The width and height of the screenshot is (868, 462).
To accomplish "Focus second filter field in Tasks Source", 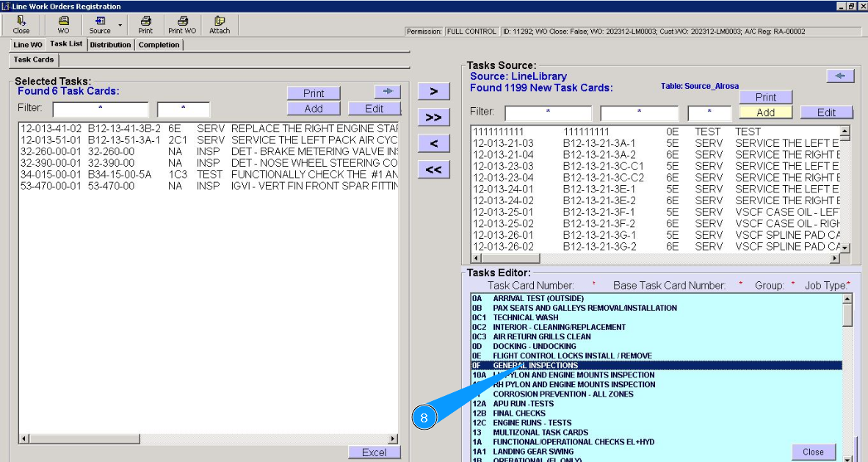I will pyautogui.click(x=640, y=114).
